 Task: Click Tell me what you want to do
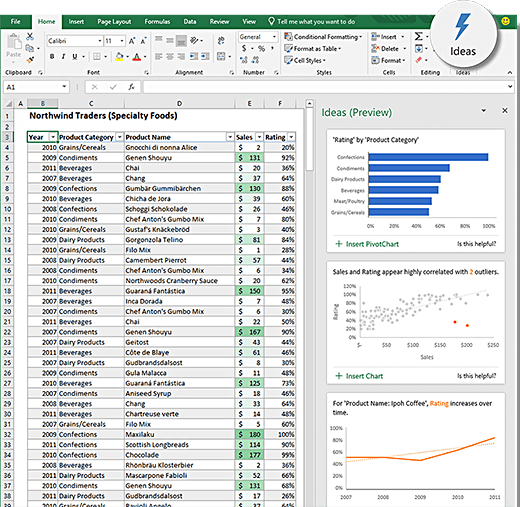312,22
